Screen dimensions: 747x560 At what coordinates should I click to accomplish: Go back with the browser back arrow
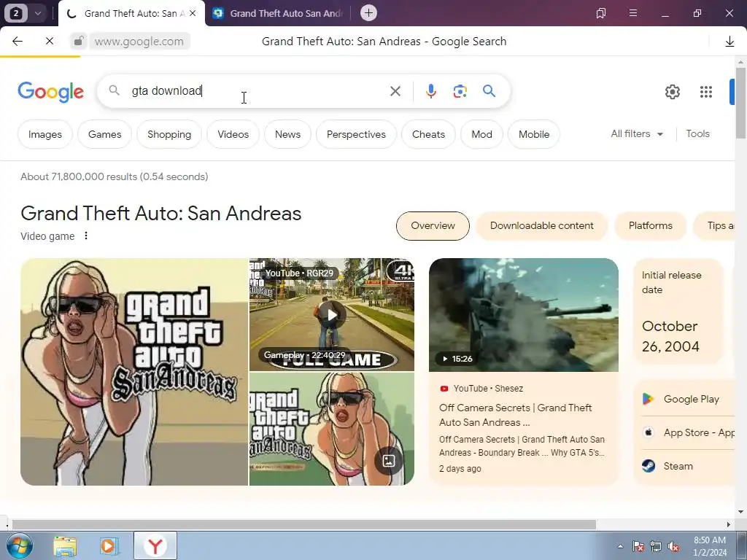(18, 42)
